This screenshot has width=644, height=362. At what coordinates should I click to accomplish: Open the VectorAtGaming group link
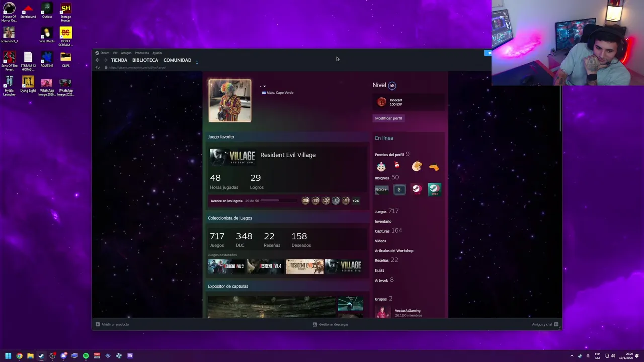coord(408,311)
